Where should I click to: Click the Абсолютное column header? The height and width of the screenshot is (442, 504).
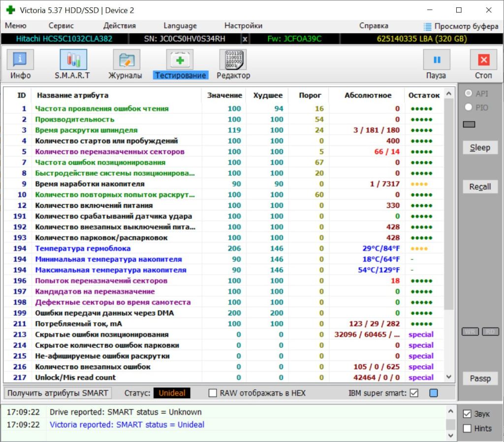(x=368, y=95)
